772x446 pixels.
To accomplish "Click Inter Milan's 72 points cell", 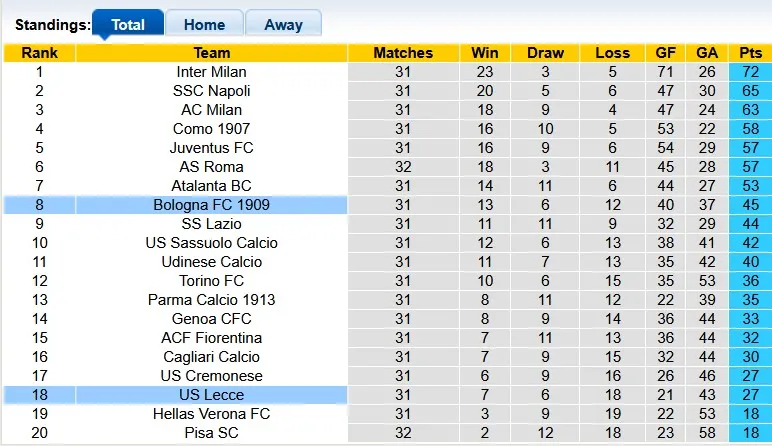I will [x=749, y=72].
